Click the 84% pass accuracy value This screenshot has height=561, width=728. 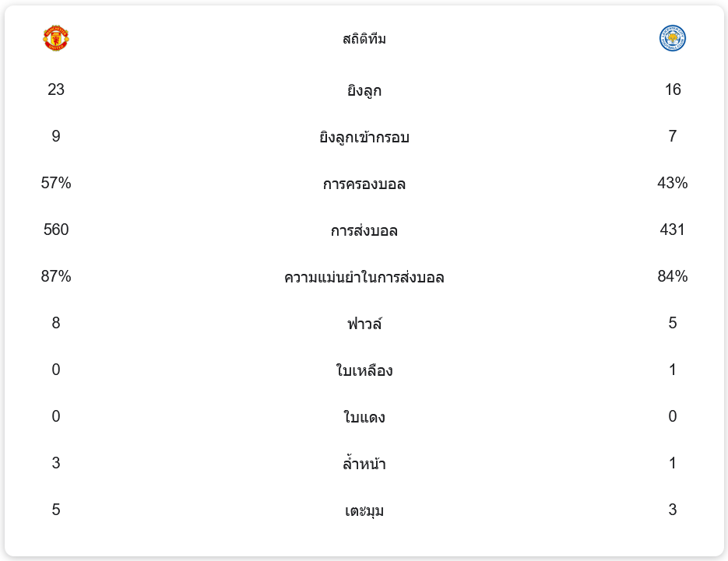672,276
